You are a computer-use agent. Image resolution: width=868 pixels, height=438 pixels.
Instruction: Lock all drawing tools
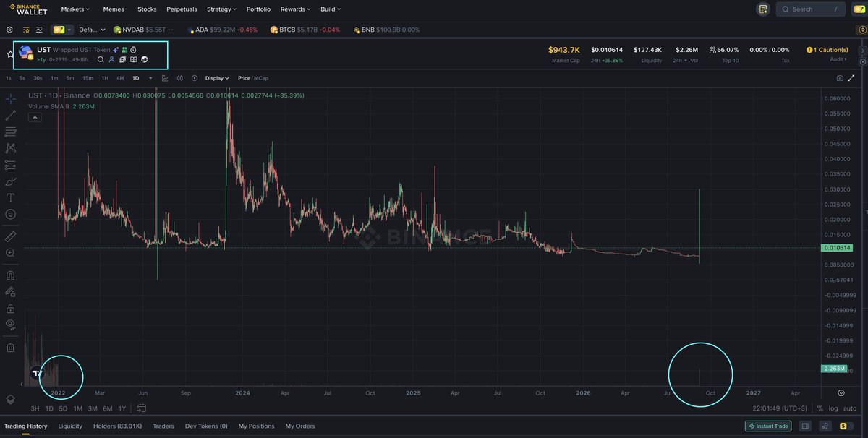point(10,309)
